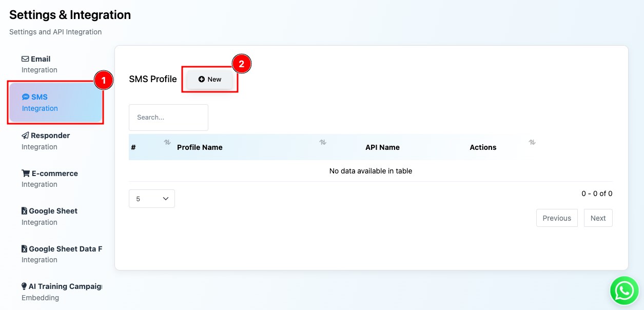Click the API Name column header
644x310 pixels.
pyautogui.click(x=382, y=147)
